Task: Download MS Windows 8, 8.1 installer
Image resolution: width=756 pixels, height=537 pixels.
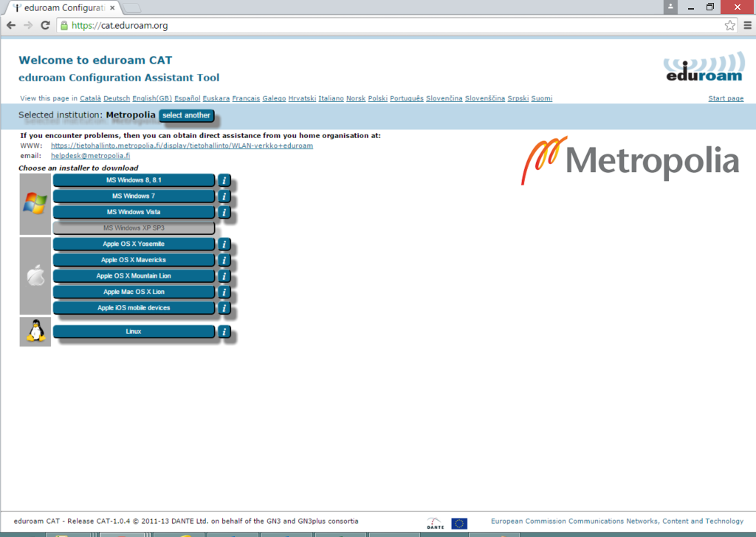Action: tap(134, 180)
